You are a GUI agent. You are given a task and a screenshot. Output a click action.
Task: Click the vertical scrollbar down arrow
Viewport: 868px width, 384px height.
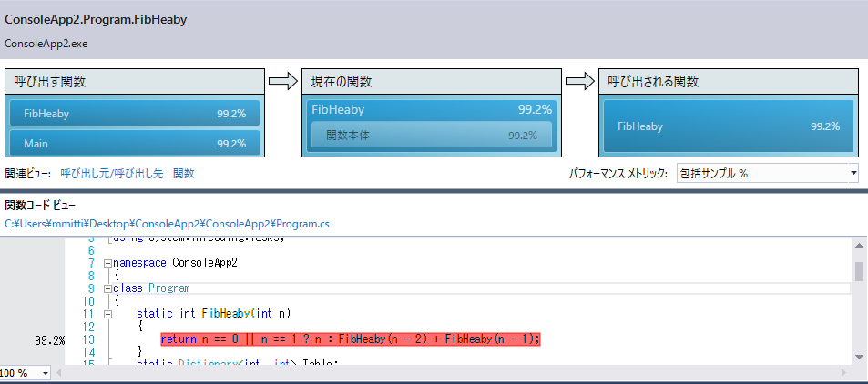859,357
